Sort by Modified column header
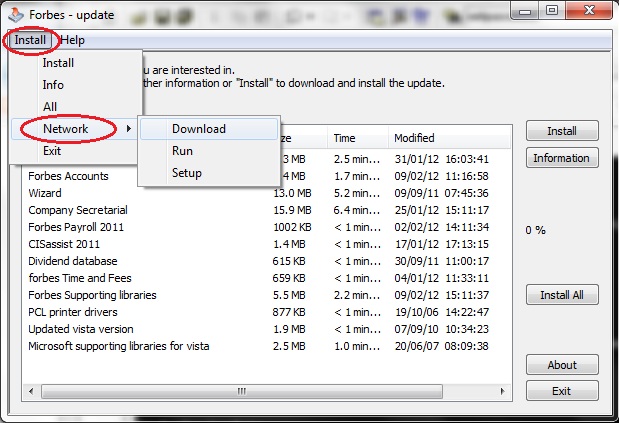The width and height of the screenshot is (619, 423). [449, 138]
